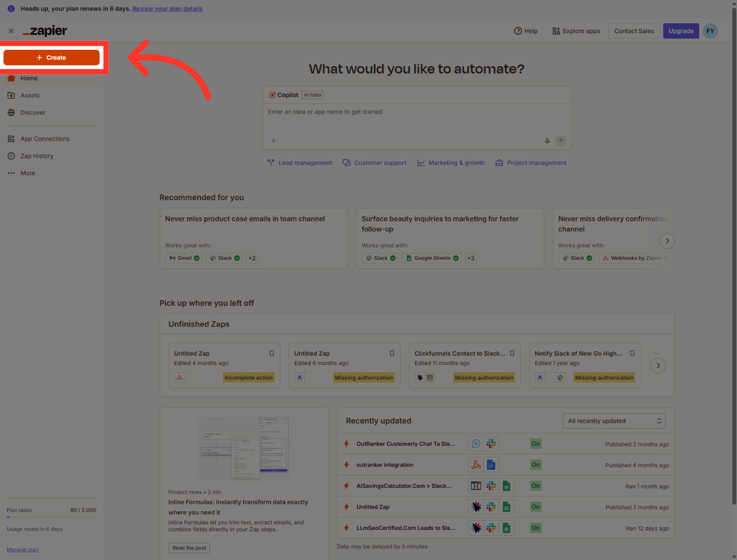Toggle the On status for LLmSeoCertified.Com Leads

(x=535, y=528)
